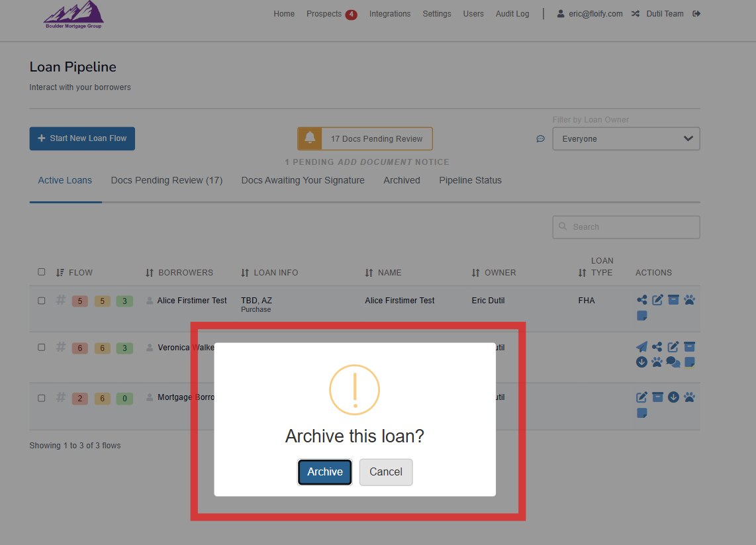The image size is (756, 545).
Task: Sort the table by Loan Type column
Action: 583,273
